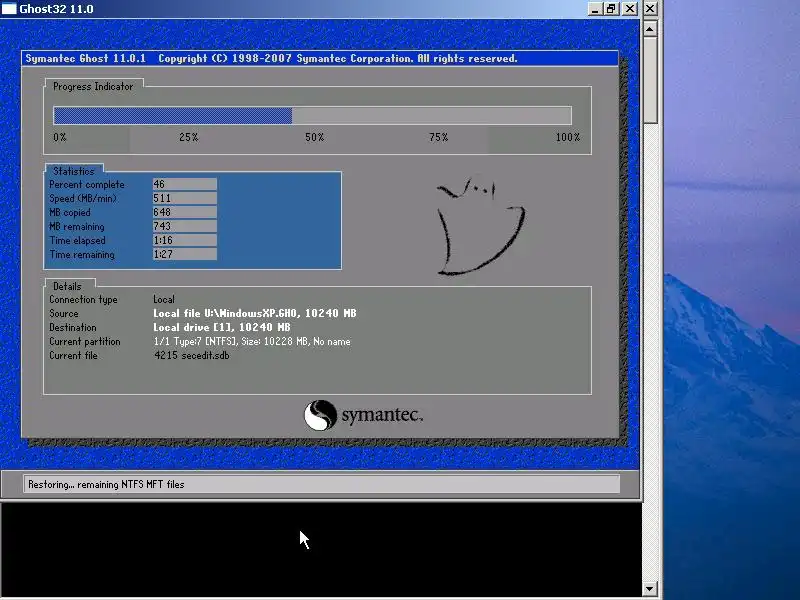Minimize the Ghost32 11.0 window
This screenshot has height=600, width=800.
[594, 9]
